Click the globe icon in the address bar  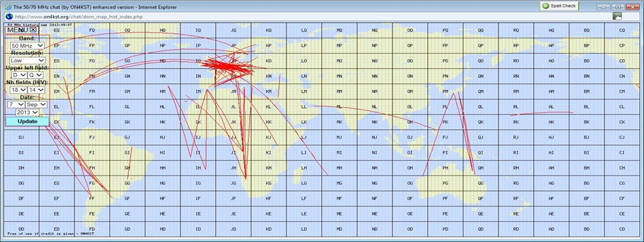[9, 16]
